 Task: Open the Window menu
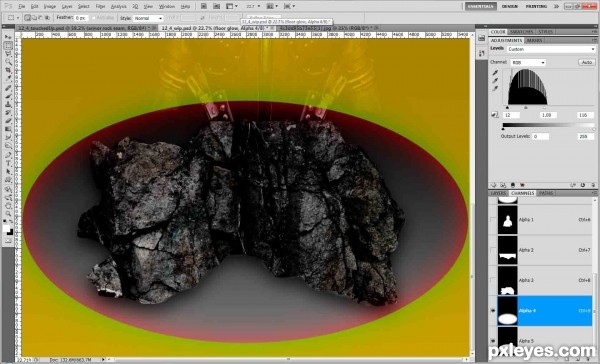pyautogui.click(x=166, y=7)
